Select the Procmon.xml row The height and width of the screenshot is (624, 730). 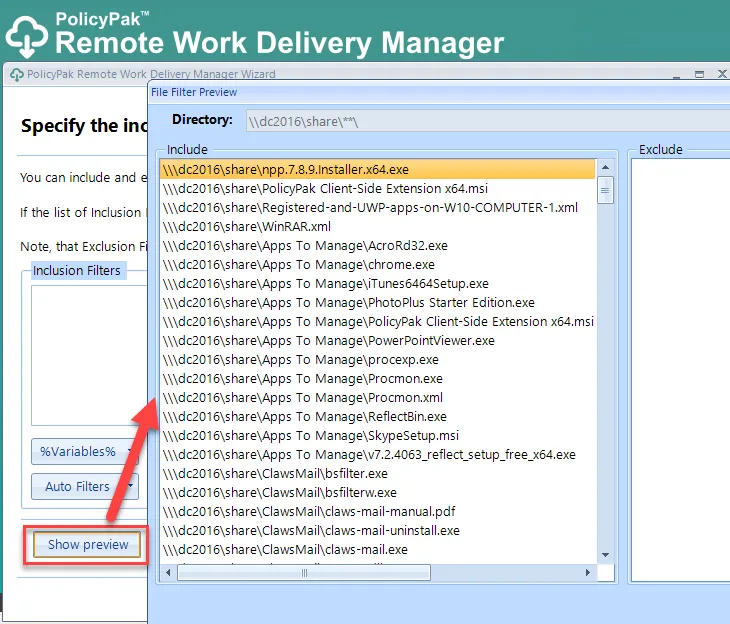378,398
